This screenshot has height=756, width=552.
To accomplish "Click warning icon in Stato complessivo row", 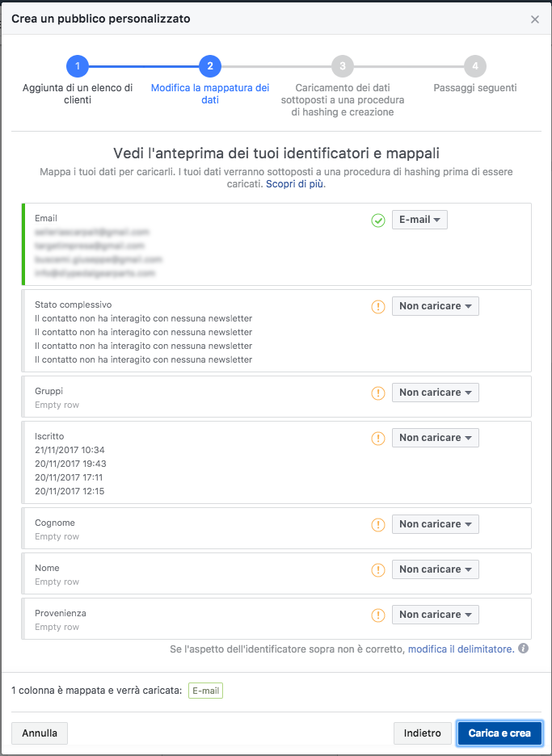I will click(377, 307).
